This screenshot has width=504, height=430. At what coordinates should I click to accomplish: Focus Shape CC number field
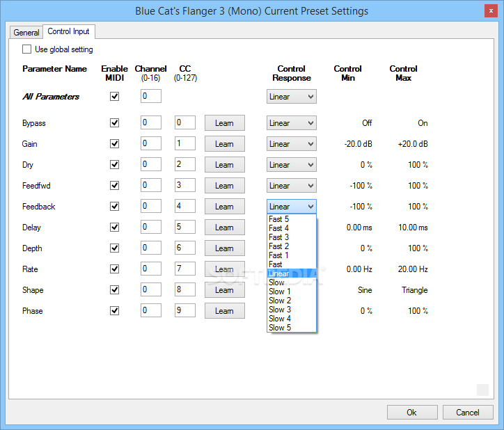click(184, 289)
